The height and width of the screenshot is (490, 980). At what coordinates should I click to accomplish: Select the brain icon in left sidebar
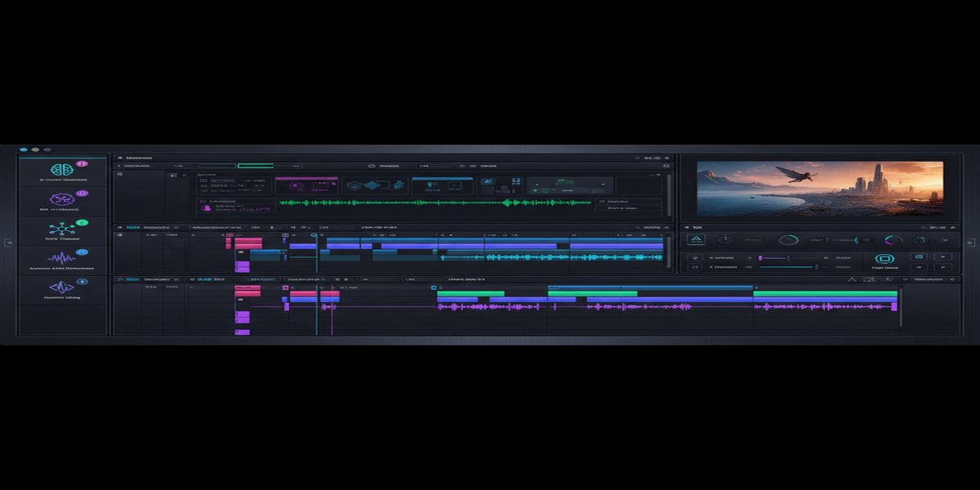click(x=62, y=169)
